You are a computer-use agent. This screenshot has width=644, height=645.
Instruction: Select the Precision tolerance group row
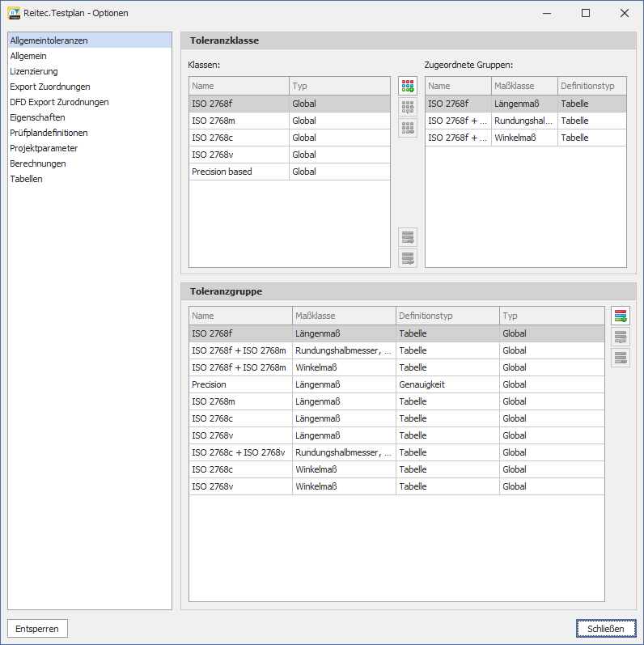coord(241,384)
